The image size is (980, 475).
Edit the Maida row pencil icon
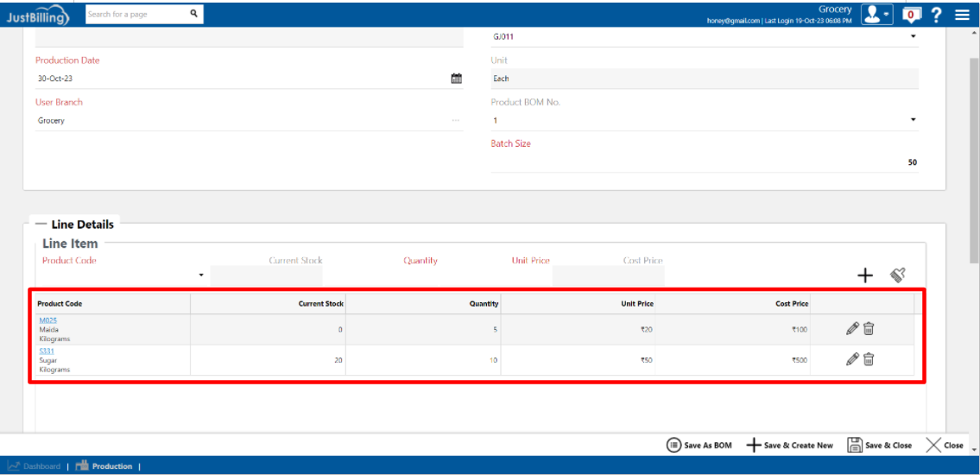(852, 328)
